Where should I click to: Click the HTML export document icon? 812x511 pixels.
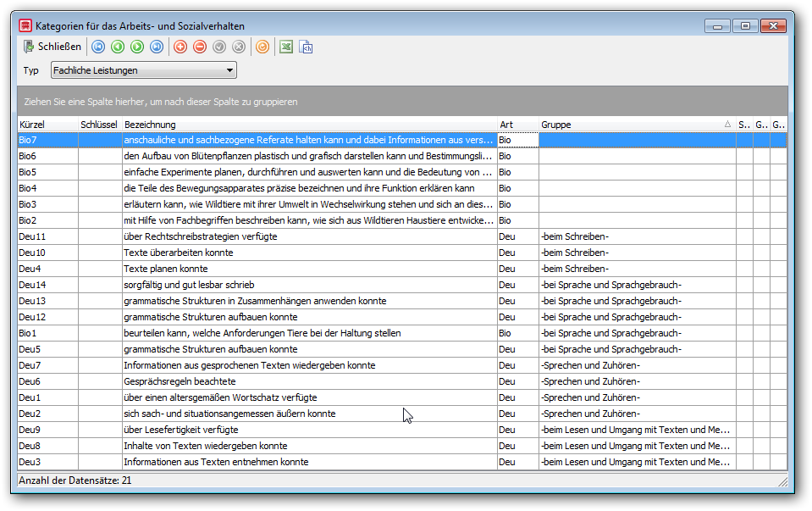(306, 47)
